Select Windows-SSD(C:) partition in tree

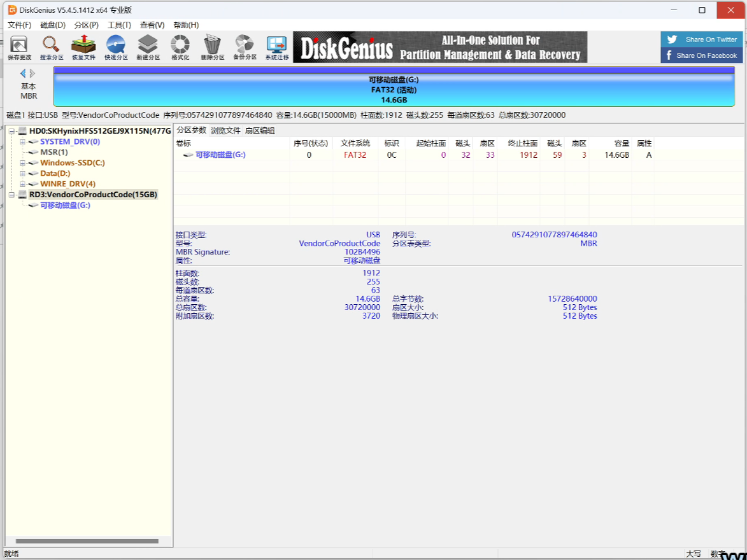pos(73,163)
